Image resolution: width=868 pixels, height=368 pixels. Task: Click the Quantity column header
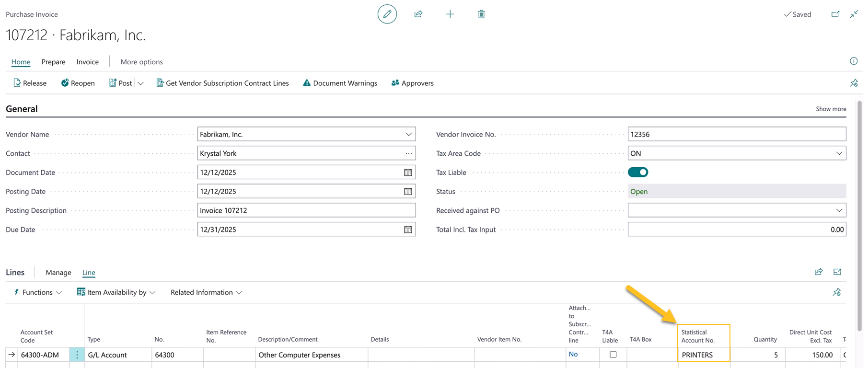[x=765, y=339]
